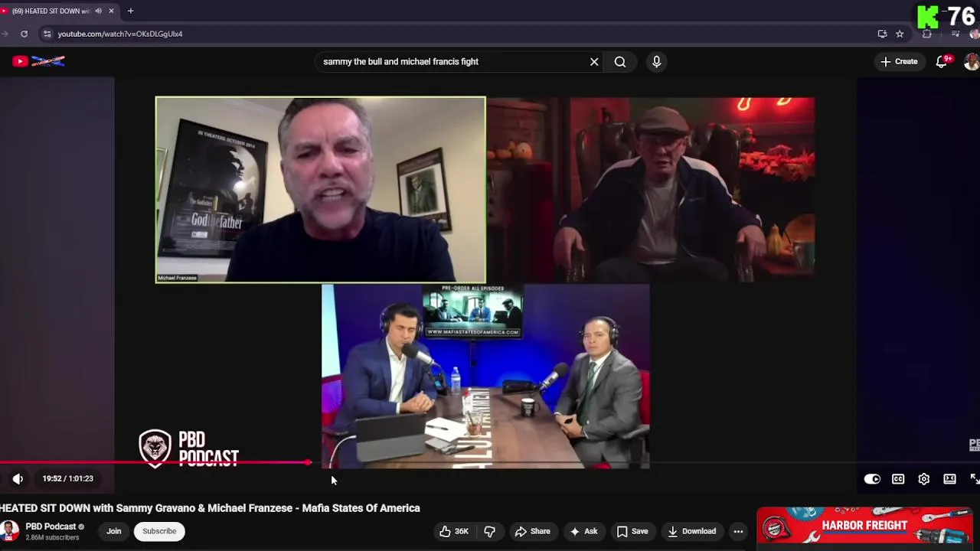Open YouTube notifications bell
Image resolution: width=980 pixels, height=551 pixels.
tap(942, 62)
